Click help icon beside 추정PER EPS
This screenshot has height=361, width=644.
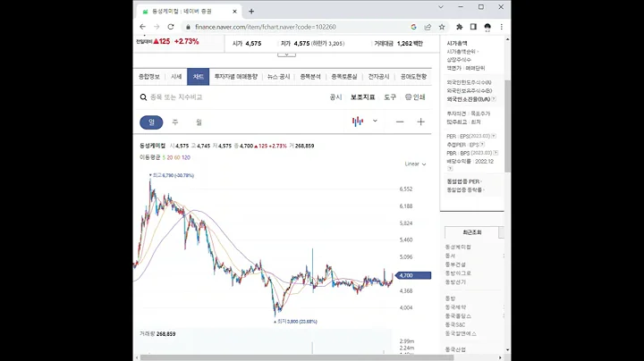pos(482,145)
